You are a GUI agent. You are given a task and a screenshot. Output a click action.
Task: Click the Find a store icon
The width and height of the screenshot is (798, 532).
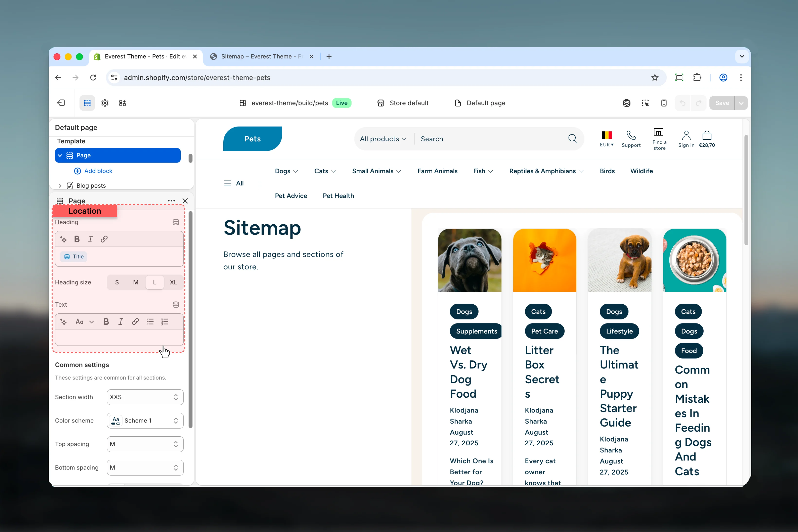click(658, 132)
